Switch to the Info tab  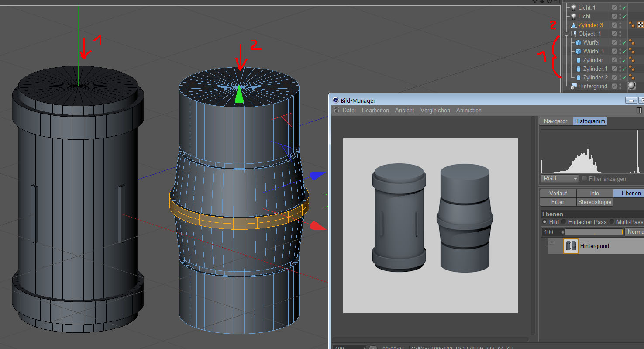594,193
